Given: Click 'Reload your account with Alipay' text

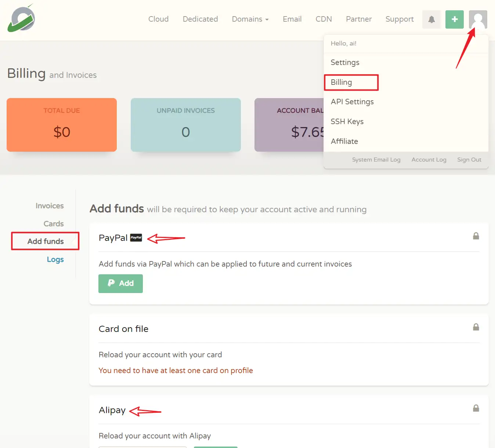Looking at the screenshot, I should pos(155,436).
